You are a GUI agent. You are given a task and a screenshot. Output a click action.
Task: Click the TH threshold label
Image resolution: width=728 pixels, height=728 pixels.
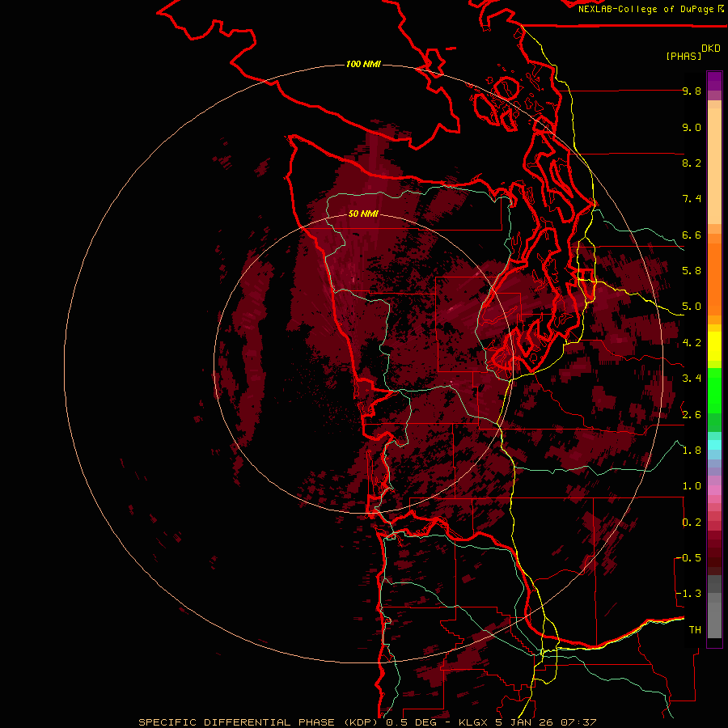pyautogui.click(x=695, y=630)
